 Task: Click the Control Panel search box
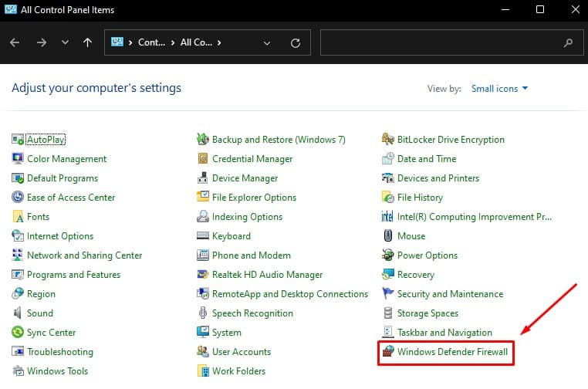(452, 42)
